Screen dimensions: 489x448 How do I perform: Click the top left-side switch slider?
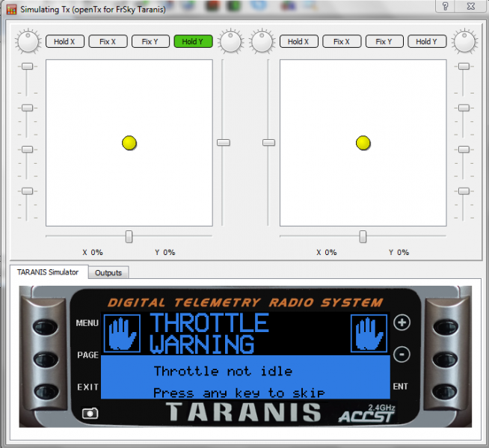coord(27,66)
